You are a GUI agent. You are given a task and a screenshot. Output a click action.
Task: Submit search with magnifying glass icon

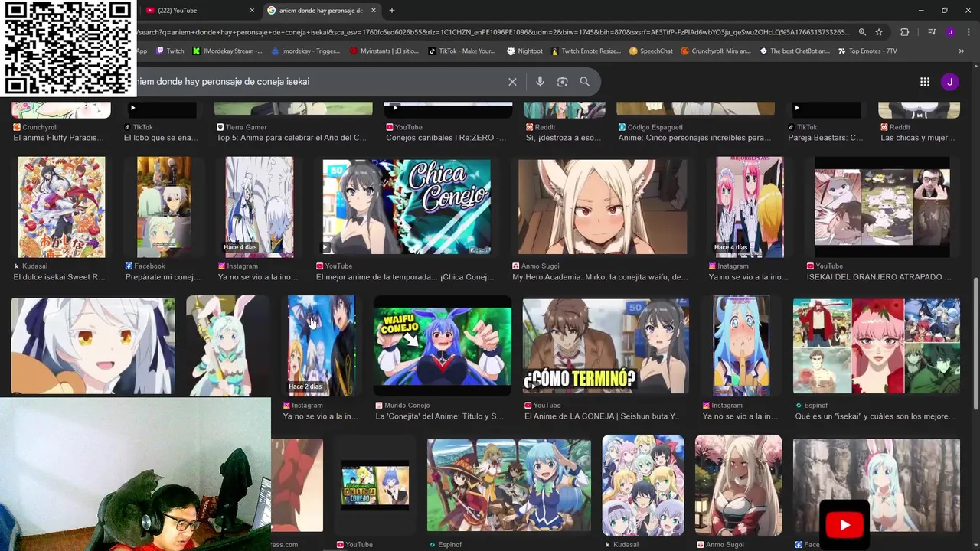585,82
